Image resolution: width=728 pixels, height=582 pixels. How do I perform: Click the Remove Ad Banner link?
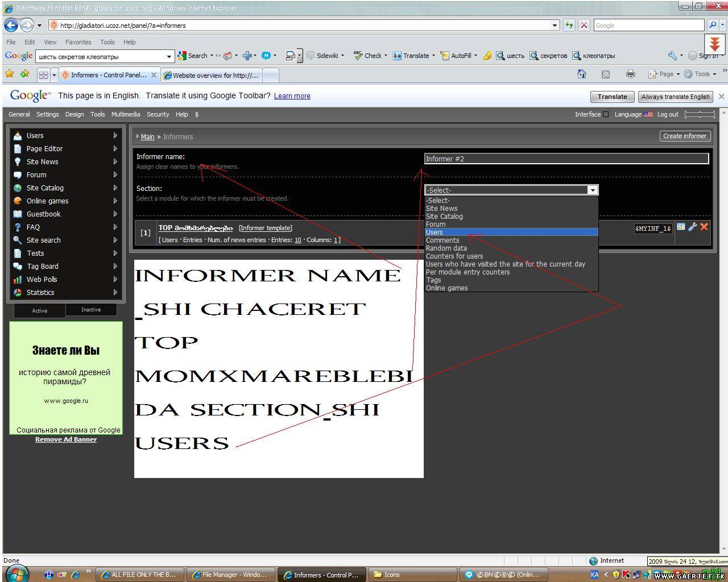point(66,439)
